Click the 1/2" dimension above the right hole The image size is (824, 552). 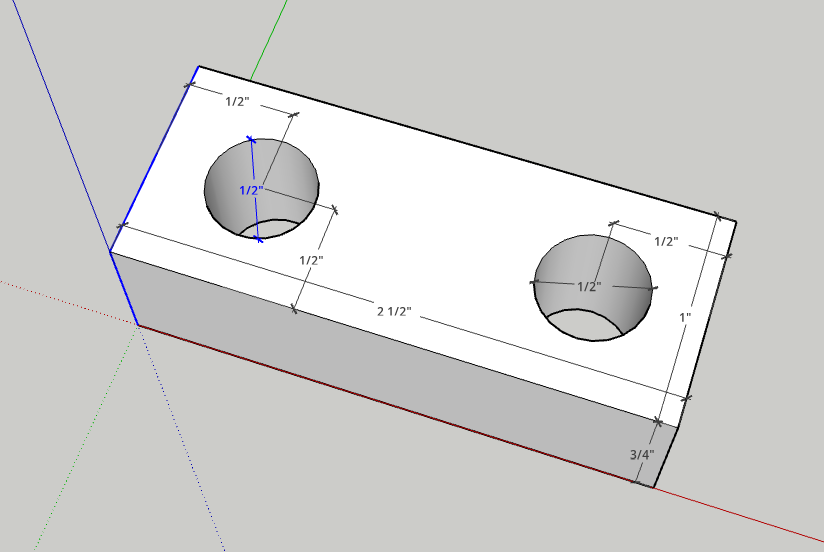(666, 241)
